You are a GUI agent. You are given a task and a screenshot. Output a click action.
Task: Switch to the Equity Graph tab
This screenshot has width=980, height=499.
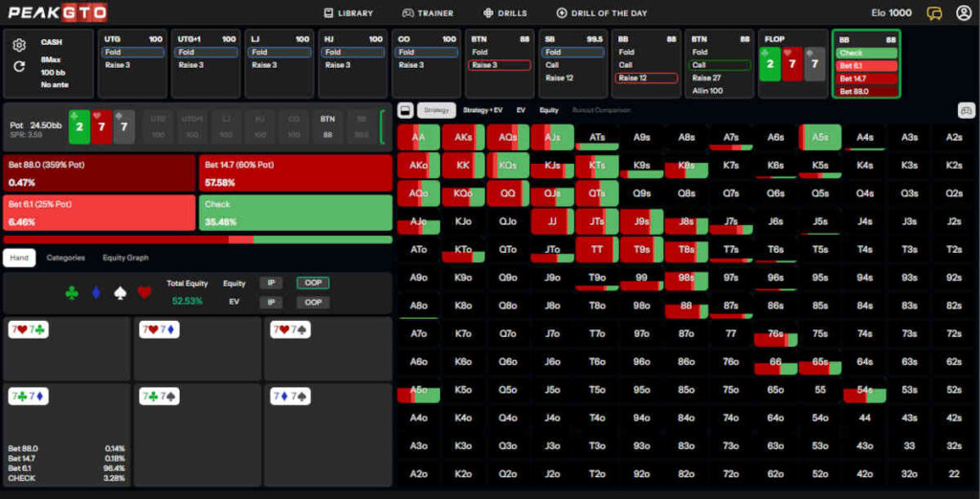point(125,258)
